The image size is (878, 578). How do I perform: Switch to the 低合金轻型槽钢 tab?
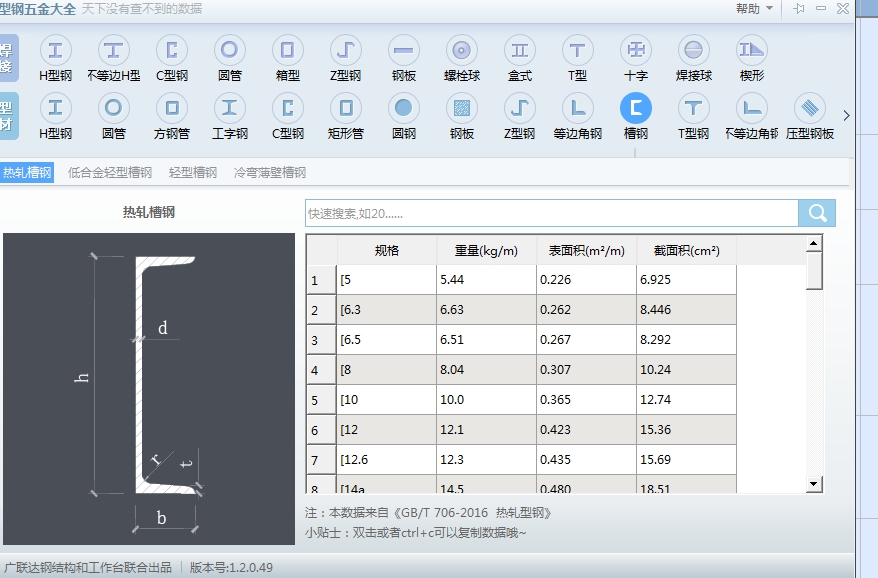pyautogui.click(x=110, y=173)
